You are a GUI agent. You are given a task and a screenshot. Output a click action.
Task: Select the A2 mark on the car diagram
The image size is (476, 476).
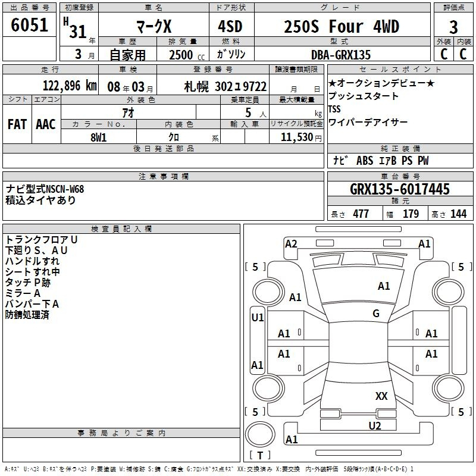pos(291,243)
